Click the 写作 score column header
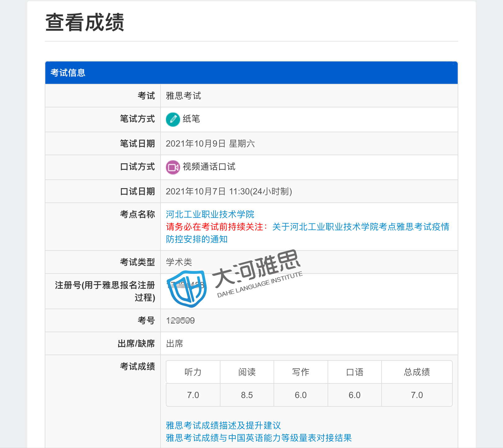Screen dimensions: 503x448 pyautogui.click(x=301, y=372)
